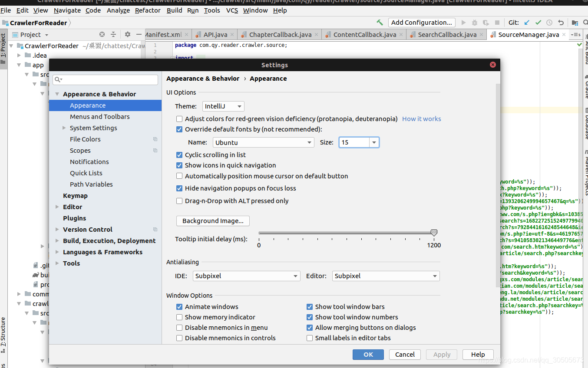This screenshot has width=588, height=368.
Task: Click the Git Revert undo arrow icon
Action: [x=561, y=23]
